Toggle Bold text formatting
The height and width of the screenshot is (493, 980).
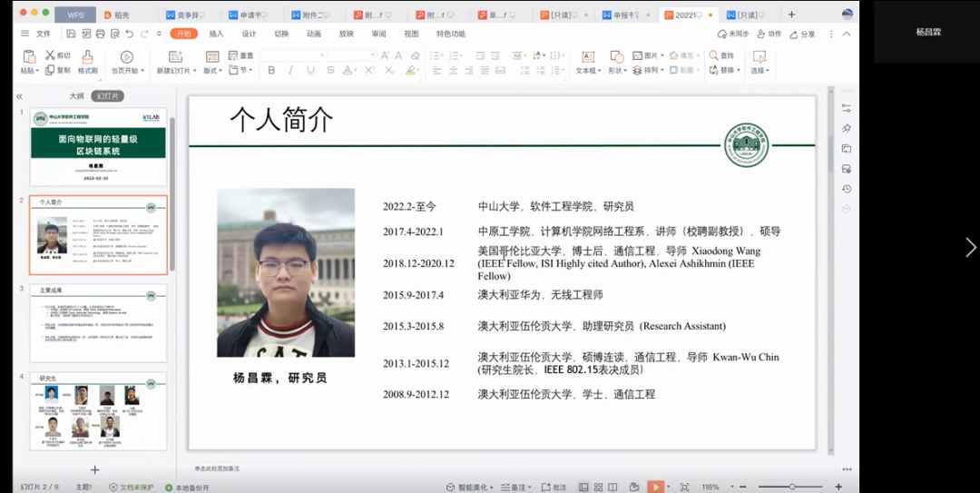coord(271,71)
